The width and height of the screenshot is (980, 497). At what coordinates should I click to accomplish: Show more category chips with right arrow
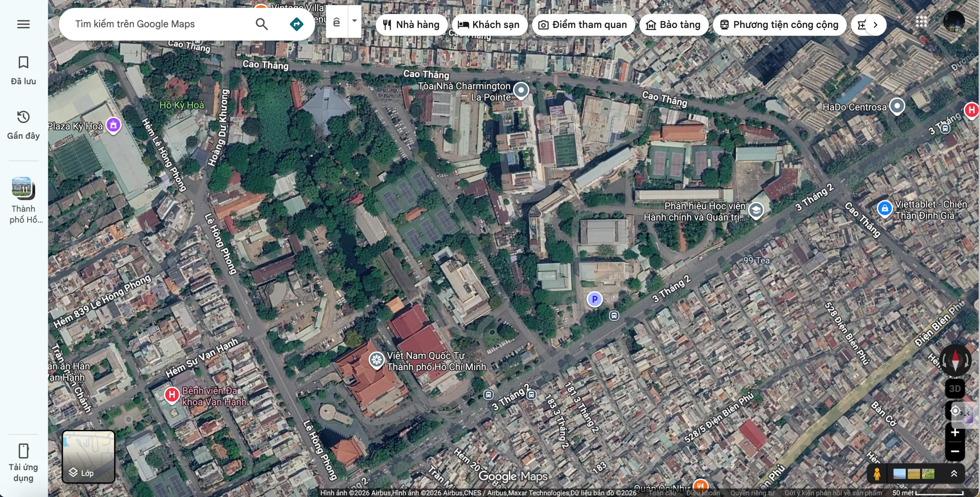[x=875, y=25]
